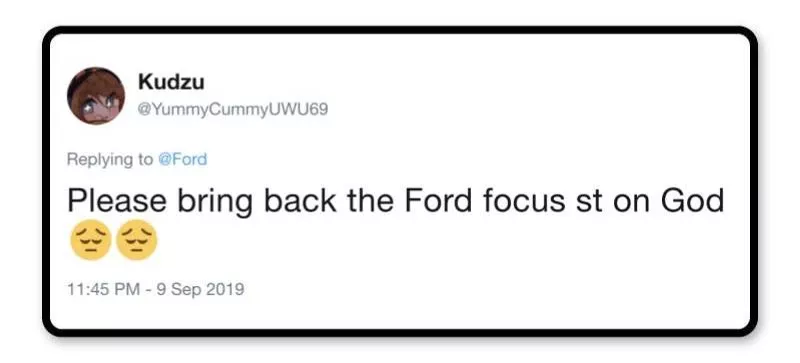Viewport: 800px width, 363px height.
Task: Select the second pensive face emoji
Action: pos(137,240)
